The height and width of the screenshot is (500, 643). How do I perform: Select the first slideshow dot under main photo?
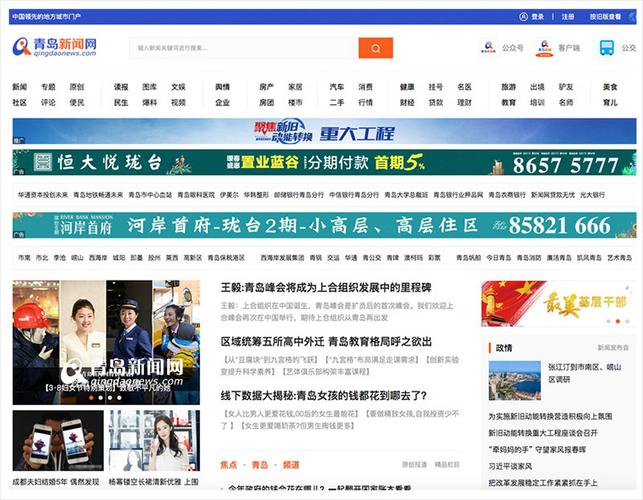pos(91,397)
